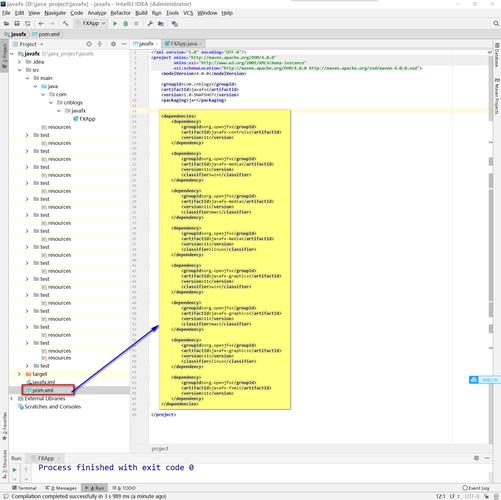Click the project breadcrumb below editor
Viewport: 501px width, 500px height.
pos(160,449)
